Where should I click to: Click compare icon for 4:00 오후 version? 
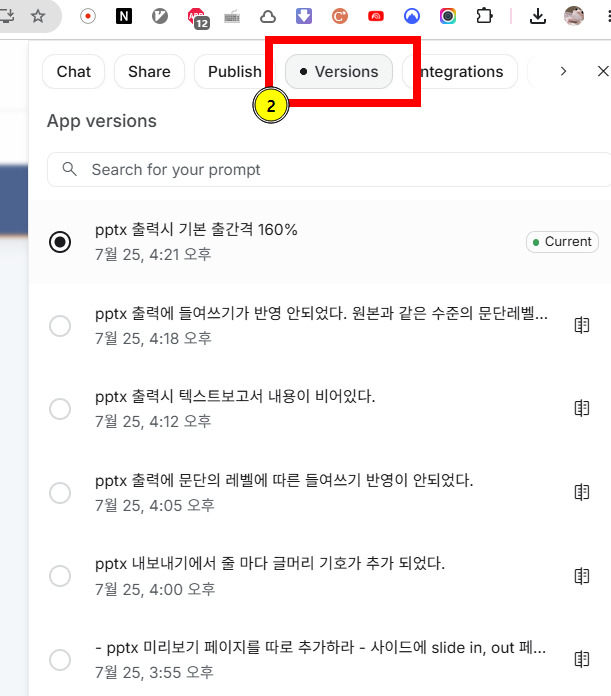click(582, 576)
